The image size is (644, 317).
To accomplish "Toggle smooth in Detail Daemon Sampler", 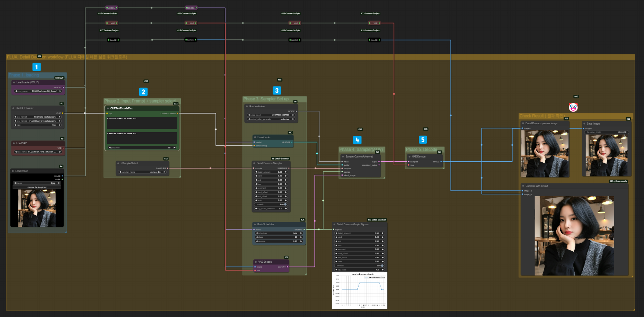I will pos(285,204).
